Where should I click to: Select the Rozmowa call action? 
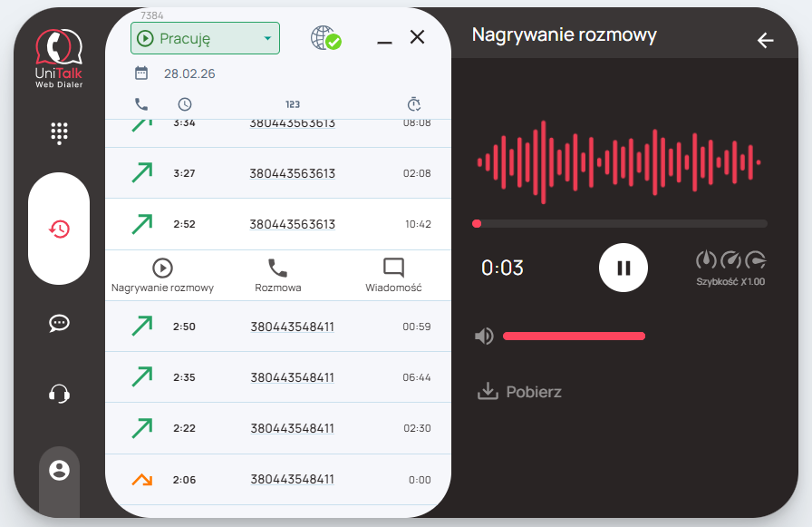[x=277, y=275]
